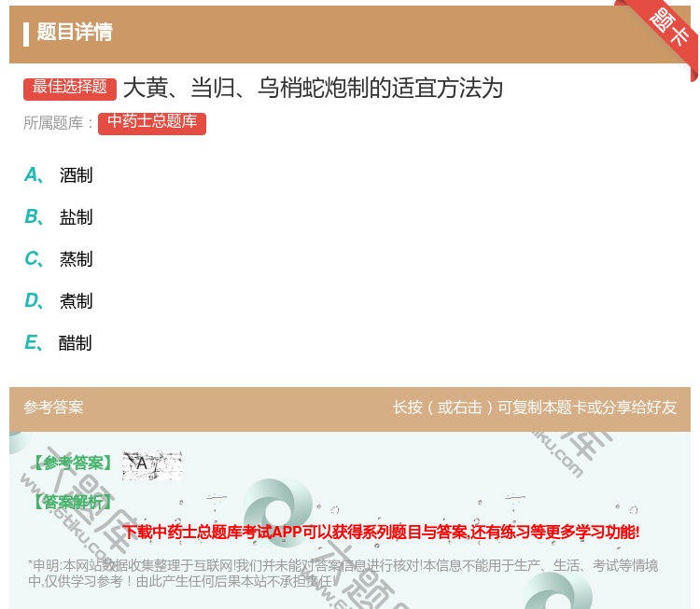Click the red app download promotion link
This screenshot has height=609, width=700.
[x=381, y=532]
